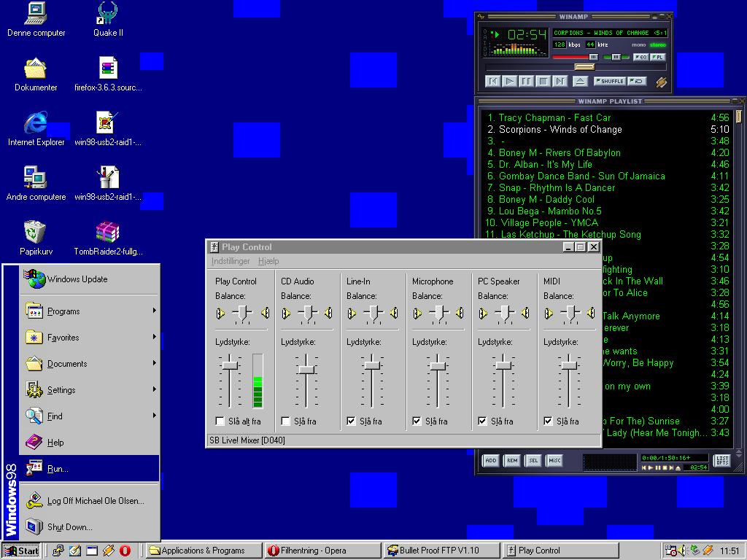Click Winamp quick launch lightning icon

coord(108,551)
